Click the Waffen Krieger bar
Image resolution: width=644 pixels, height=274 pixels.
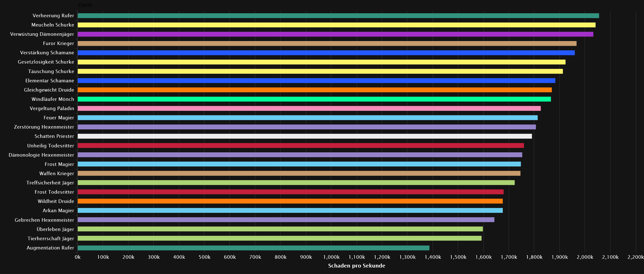299,173
